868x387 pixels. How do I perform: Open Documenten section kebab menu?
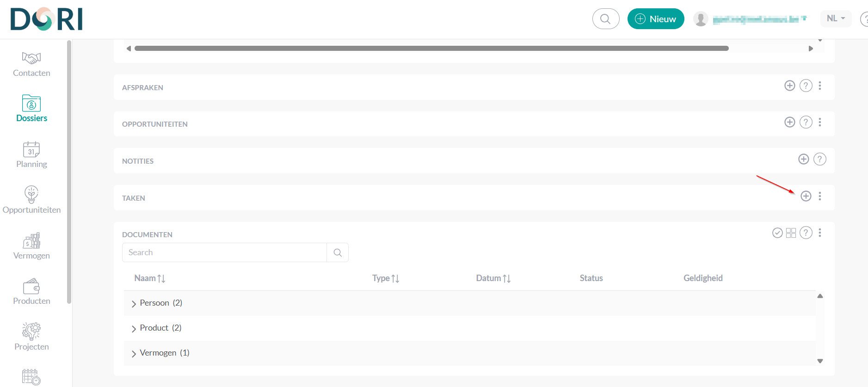pos(819,233)
